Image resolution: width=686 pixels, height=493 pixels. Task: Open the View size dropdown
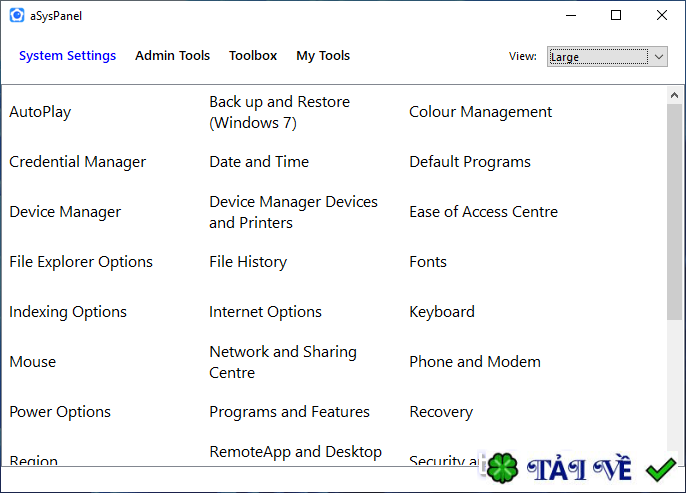(x=607, y=57)
